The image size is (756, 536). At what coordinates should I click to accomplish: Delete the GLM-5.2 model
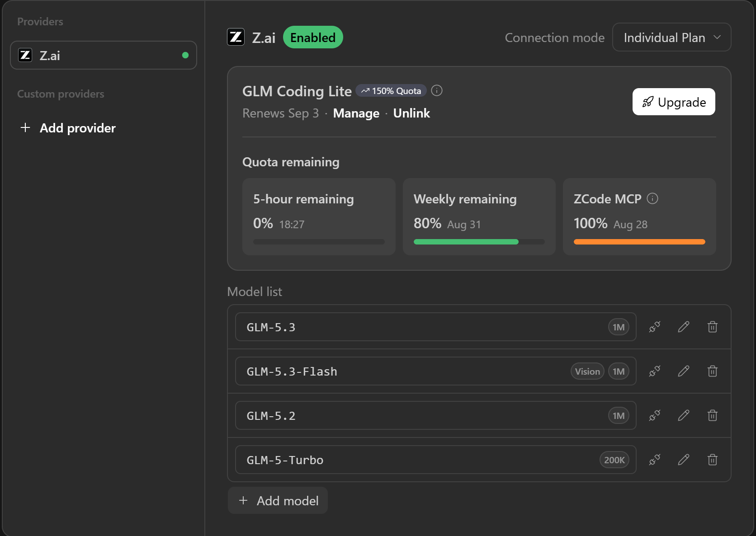(713, 415)
